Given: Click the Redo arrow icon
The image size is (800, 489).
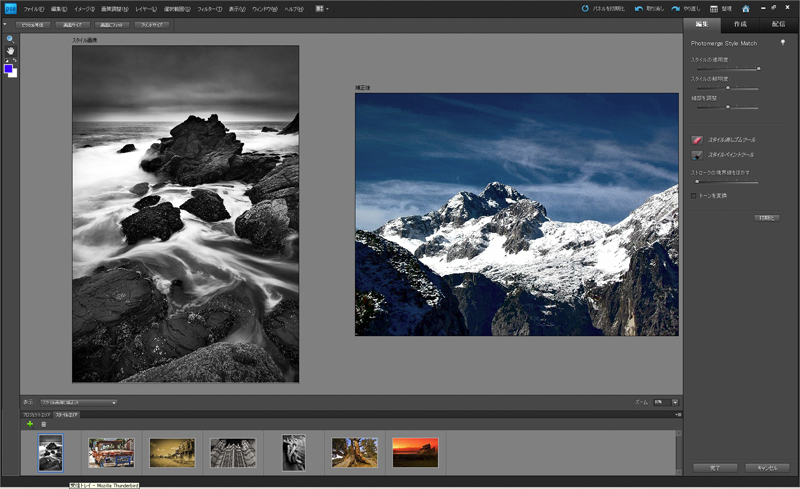Looking at the screenshot, I should coord(677,8).
